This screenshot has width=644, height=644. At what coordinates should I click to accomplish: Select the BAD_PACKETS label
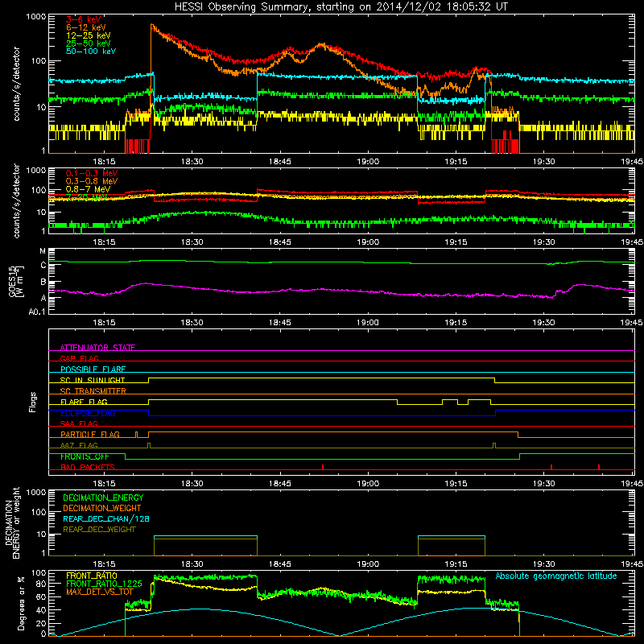[x=87, y=467]
